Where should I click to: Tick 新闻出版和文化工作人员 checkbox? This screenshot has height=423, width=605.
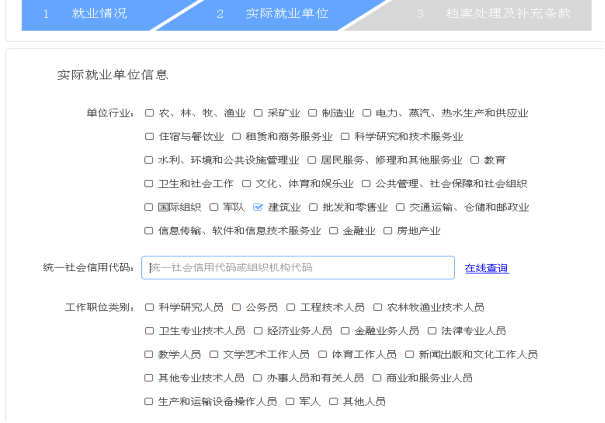(410, 354)
